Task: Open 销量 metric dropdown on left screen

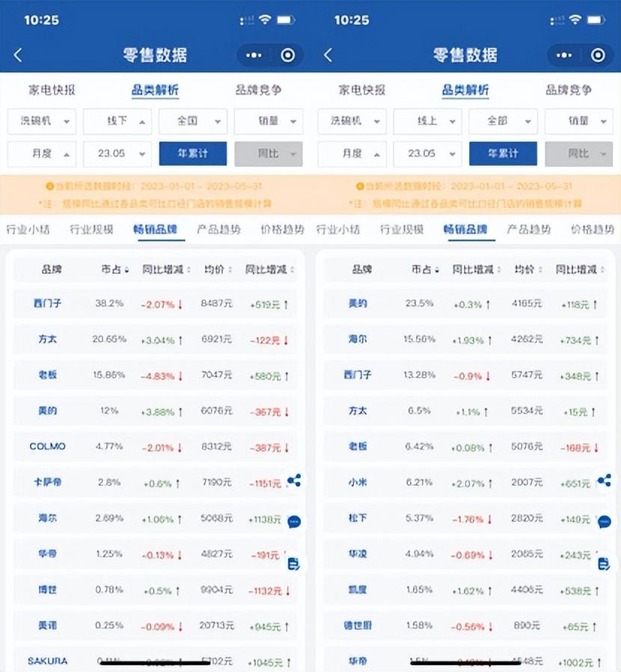Action: 269,121
